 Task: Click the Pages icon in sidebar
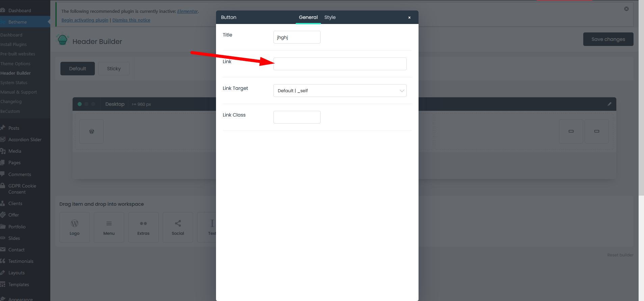(2, 162)
